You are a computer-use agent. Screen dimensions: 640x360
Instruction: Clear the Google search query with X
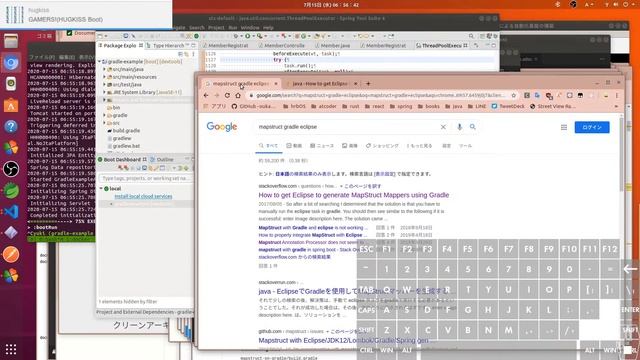tap(443, 127)
